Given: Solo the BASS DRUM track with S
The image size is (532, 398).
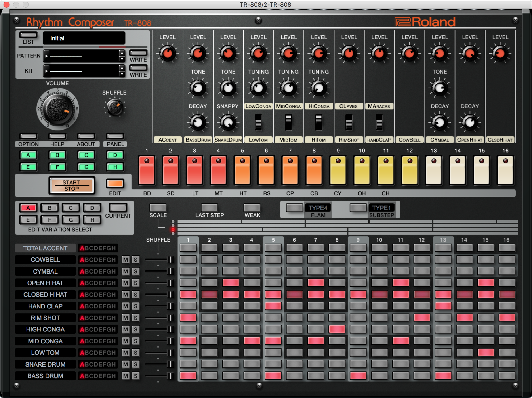Looking at the screenshot, I should 136,376.
